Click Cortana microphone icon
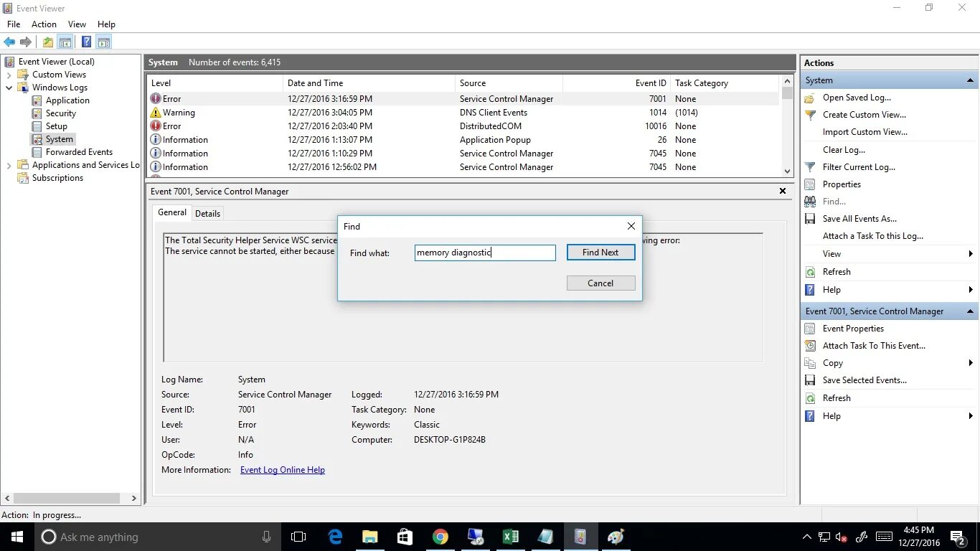 (266, 537)
